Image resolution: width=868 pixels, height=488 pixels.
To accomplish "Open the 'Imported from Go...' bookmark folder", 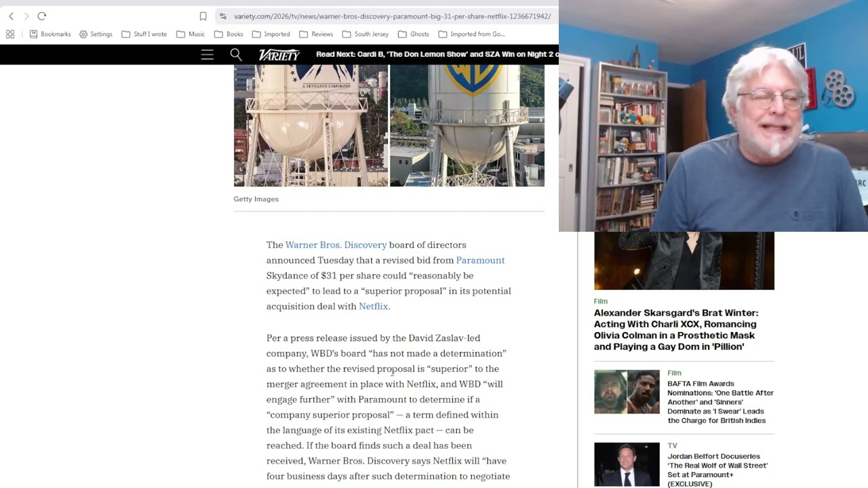I will pos(471,34).
